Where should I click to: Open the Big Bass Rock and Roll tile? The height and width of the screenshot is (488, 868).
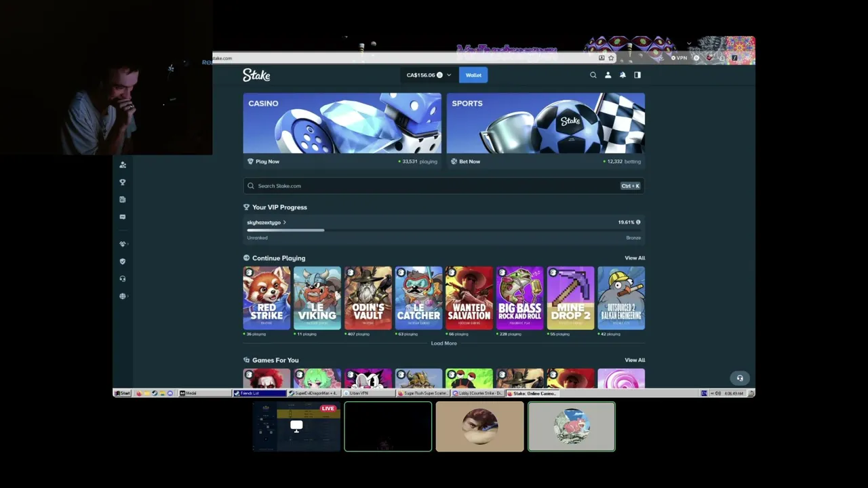[520, 298]
